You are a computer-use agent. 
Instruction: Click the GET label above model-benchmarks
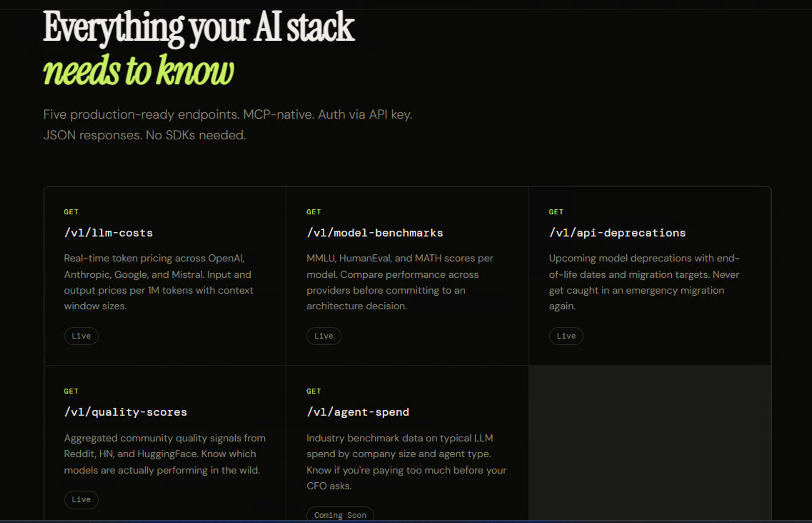tap(314, 212)
